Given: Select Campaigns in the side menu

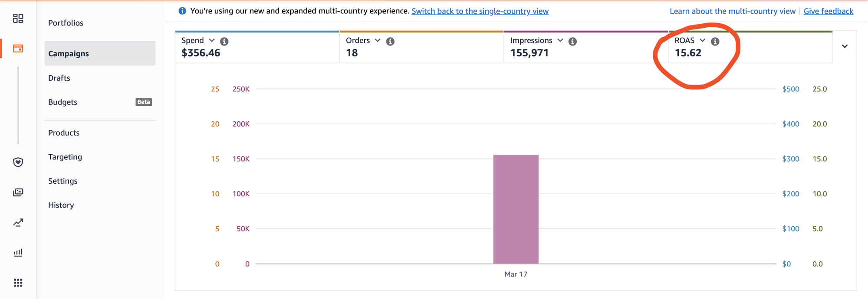Looking at the screenshot, I should (x=100, y=54).
